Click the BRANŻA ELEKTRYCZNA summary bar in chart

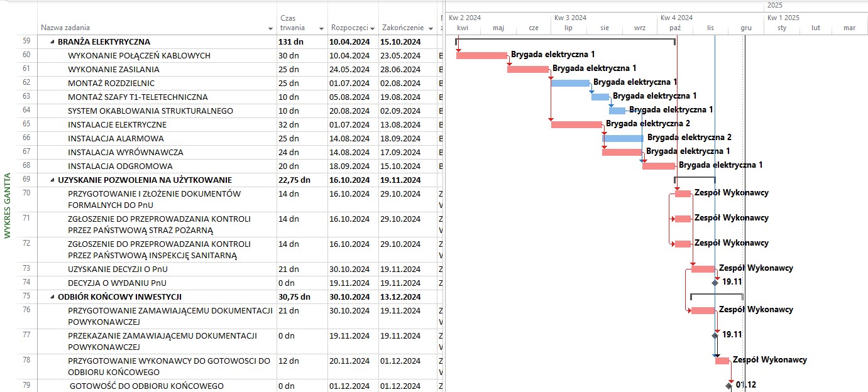[565, 40]
